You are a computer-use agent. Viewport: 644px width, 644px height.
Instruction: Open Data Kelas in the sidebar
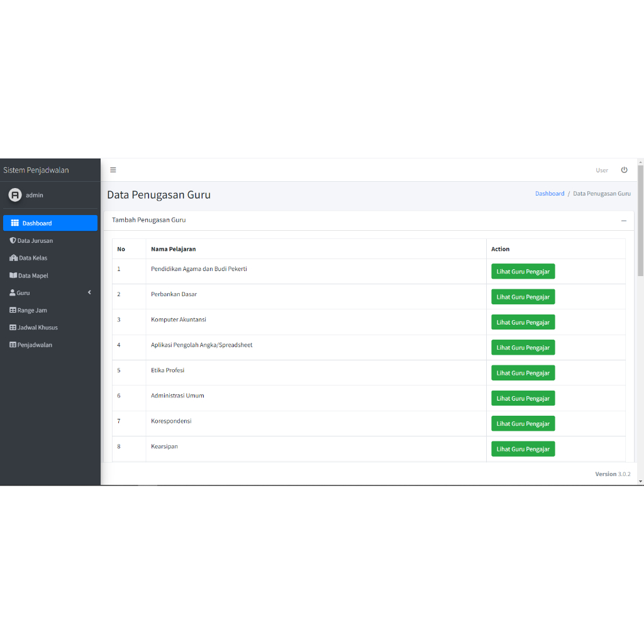pyautogui.click(x=33, y=258)
